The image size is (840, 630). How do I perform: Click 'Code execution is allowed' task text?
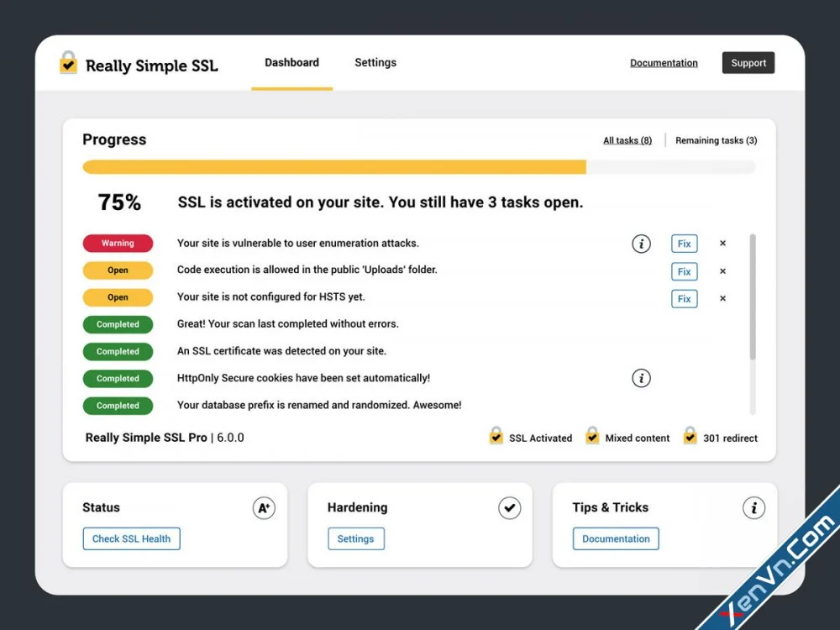[x=307, y=270]
